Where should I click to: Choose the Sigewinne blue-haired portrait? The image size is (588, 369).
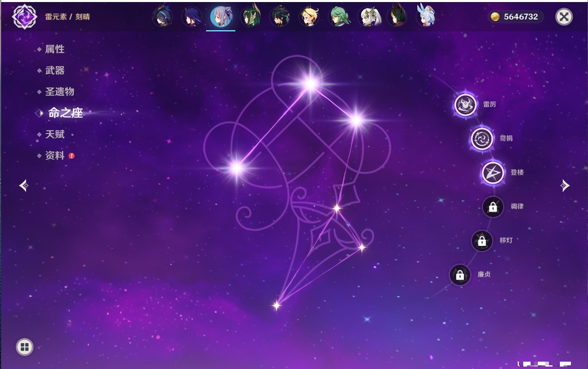(x=426, y=15)
